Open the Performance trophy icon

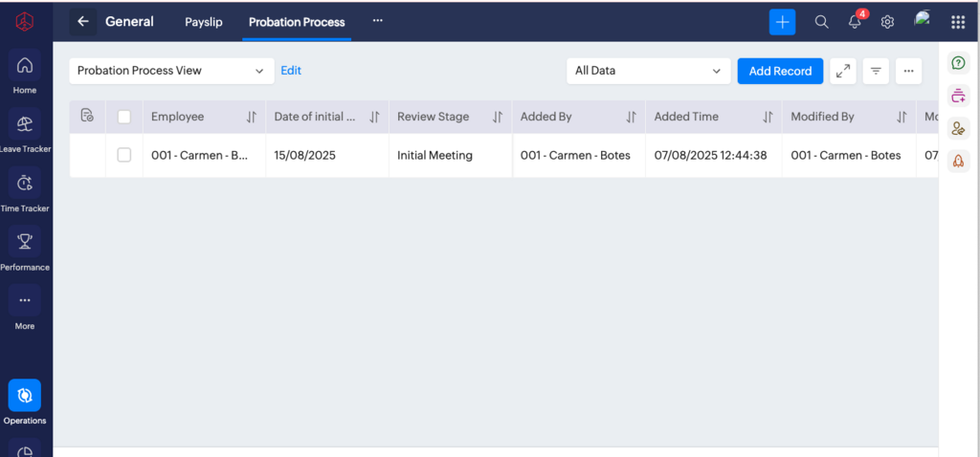(25, 243)
